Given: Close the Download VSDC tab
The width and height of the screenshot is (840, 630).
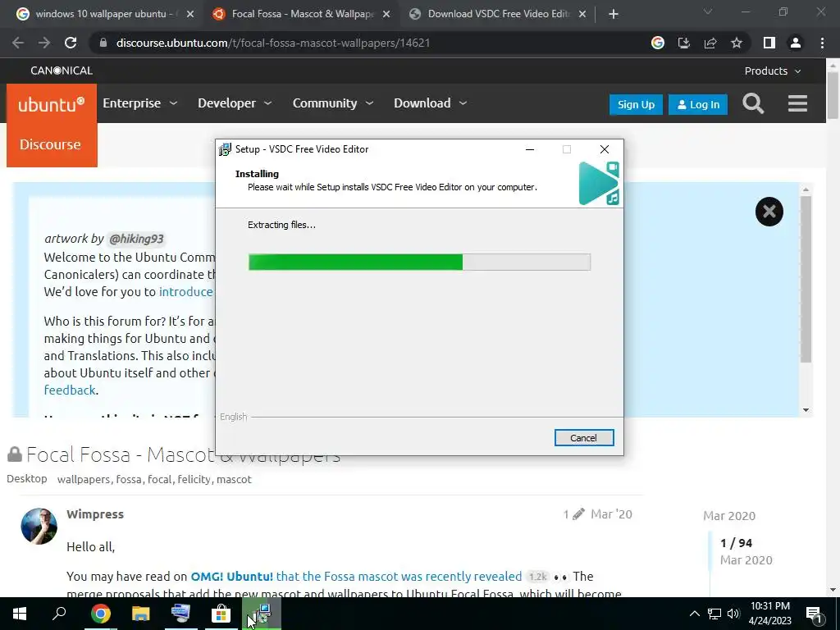Looking at the screenshot, I should (x=582, y=14).
